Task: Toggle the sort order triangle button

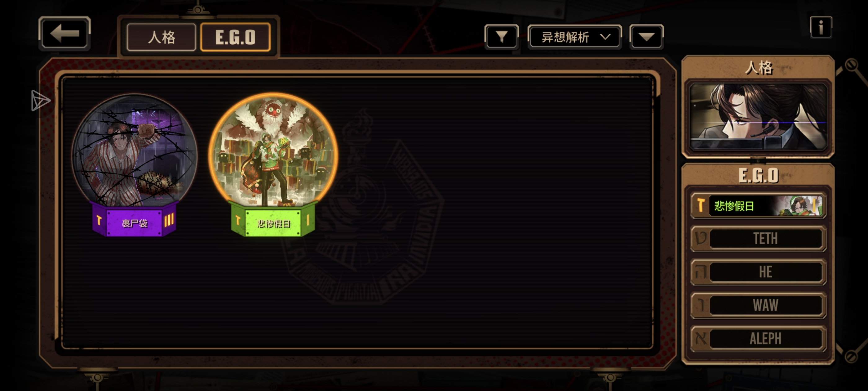Action: tap(646, 37)
